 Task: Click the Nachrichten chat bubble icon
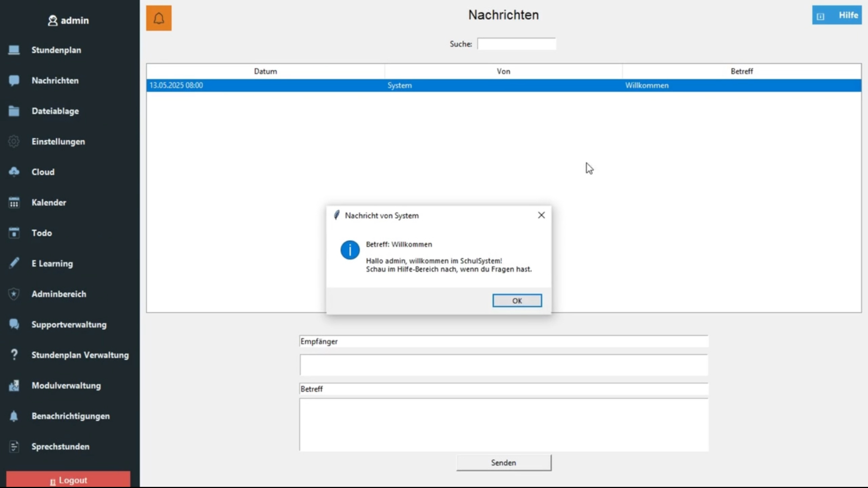(x=14, y=80)
